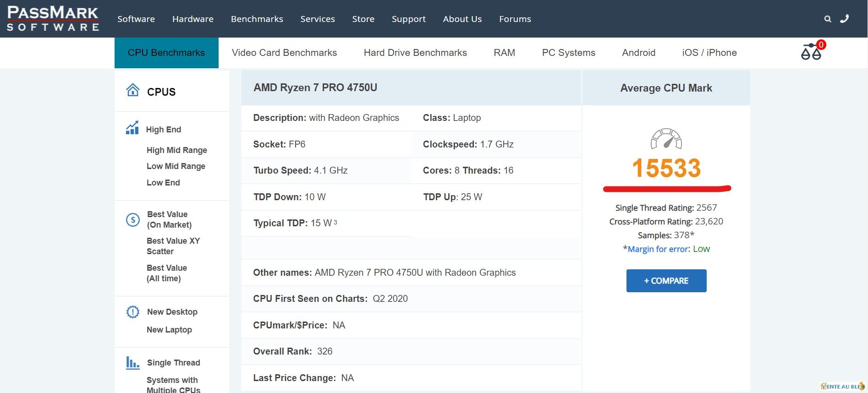Screen dimensions: 868x393
Task: Select the CPU Benchmarks tab
Action: [166, 53]
